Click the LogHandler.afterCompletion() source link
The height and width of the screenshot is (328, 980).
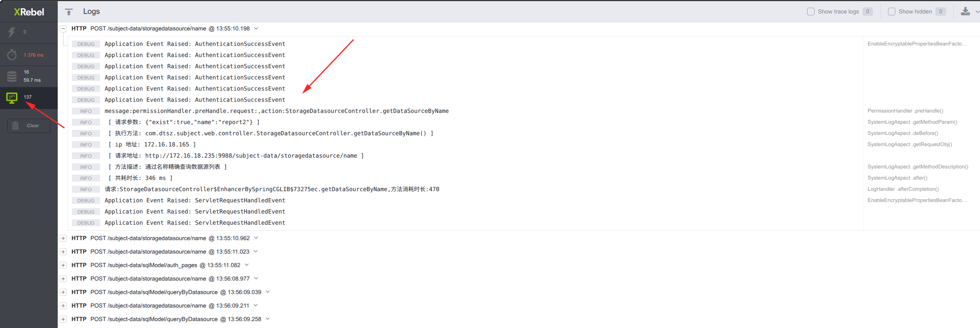(903, 189)
